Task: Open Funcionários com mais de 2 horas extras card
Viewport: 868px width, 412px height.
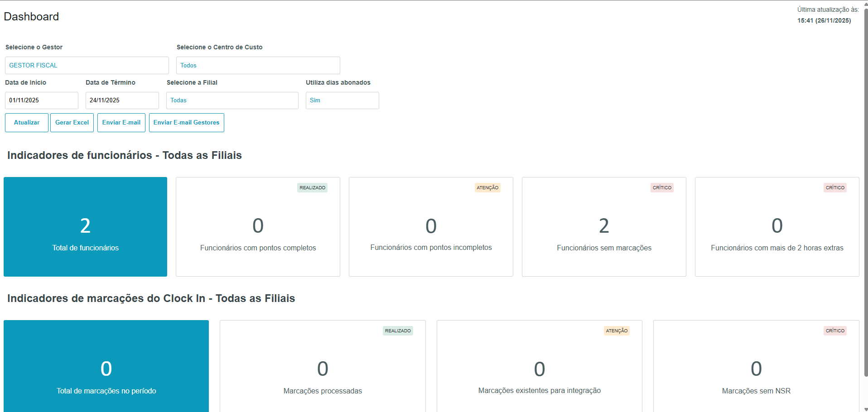Action: 777,227
